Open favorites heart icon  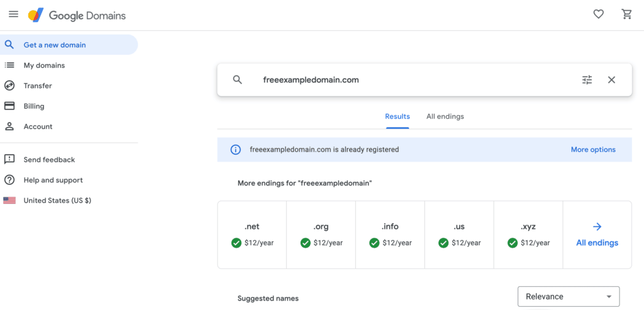click(x=599, y=14)
